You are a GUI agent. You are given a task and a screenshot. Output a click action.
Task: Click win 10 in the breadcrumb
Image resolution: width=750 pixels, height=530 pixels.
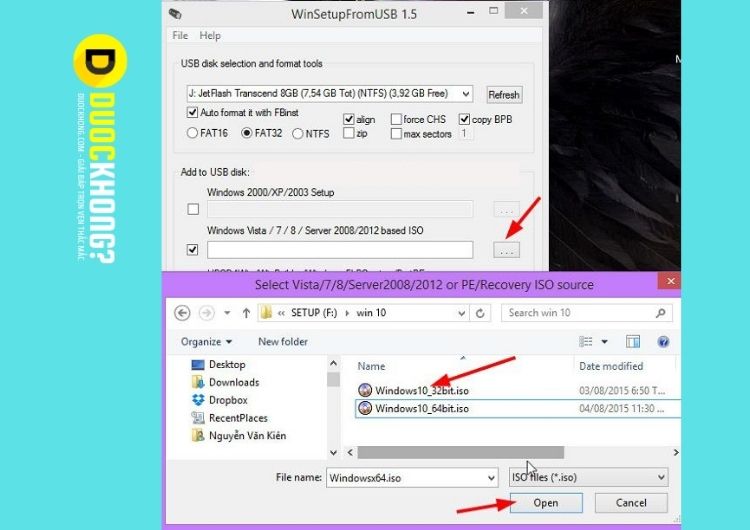tap(371, 313)
